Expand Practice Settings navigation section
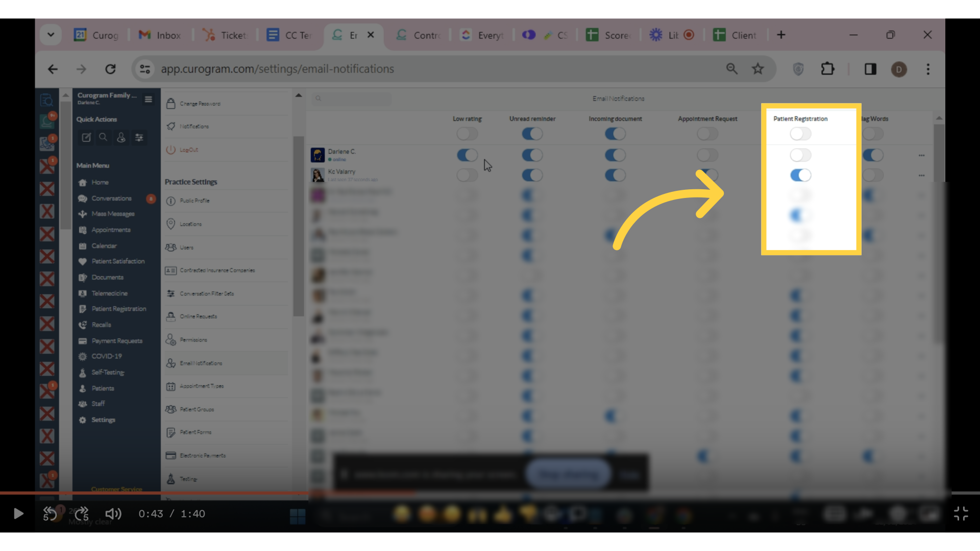Screen dimensions: 980x551 click(x=190, y=182)
